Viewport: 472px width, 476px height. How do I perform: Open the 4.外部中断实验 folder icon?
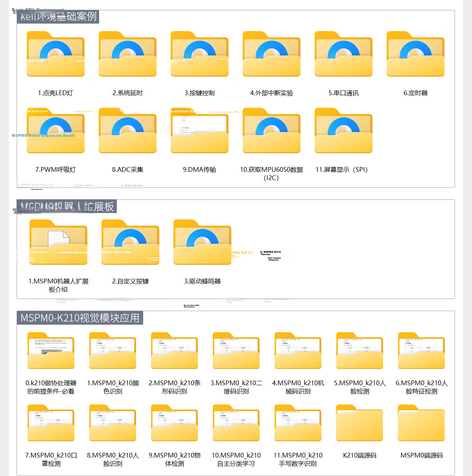(x=271, y=54)
